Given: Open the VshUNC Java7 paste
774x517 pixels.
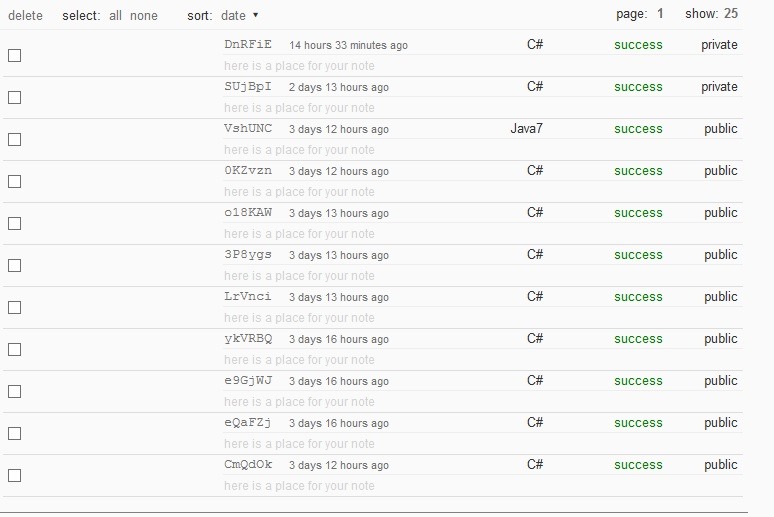Looking at the screenshot, I should (248, 128).
